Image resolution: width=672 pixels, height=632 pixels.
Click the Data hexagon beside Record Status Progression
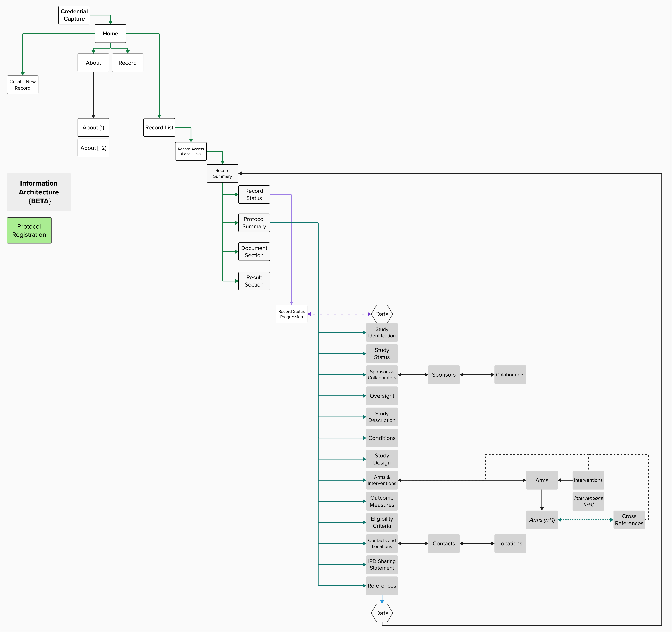click(x=382, y=314)
